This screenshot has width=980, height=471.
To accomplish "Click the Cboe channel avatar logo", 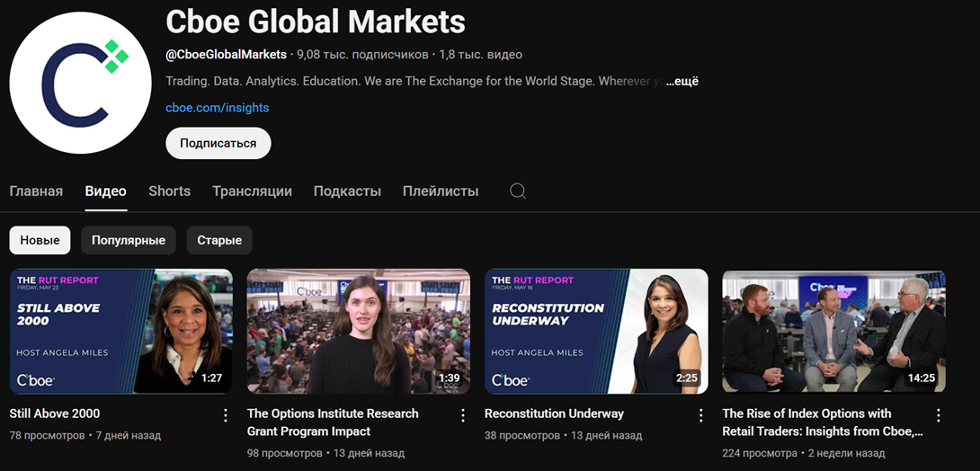I will point(80,83).
